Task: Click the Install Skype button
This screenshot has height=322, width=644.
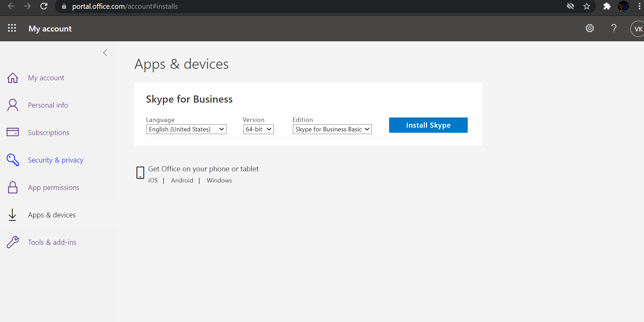Action: click(x=428, y=125)
